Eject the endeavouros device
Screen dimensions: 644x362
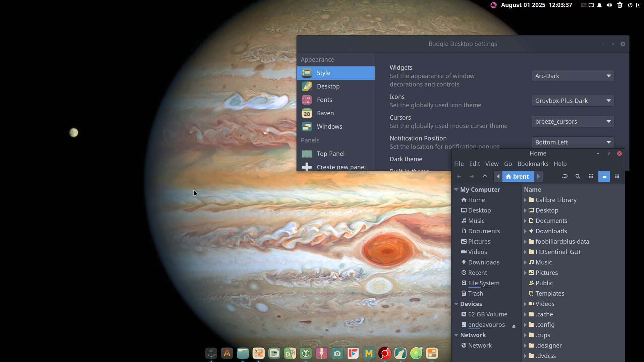(514, 326)
